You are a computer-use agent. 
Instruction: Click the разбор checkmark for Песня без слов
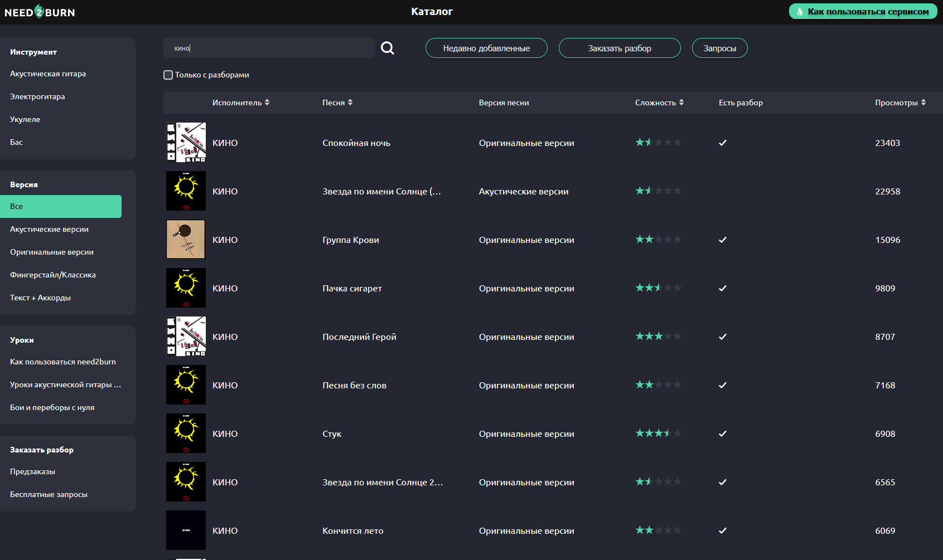(x=723, y=385)
